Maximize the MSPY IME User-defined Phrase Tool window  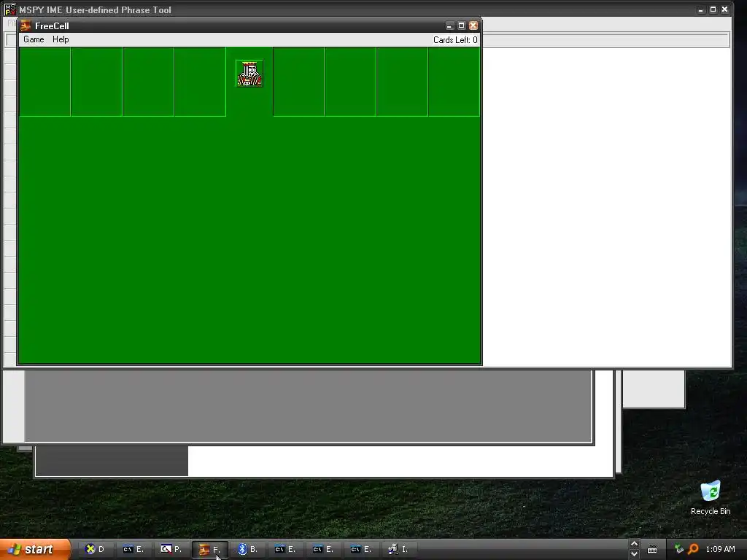point(713,9)
